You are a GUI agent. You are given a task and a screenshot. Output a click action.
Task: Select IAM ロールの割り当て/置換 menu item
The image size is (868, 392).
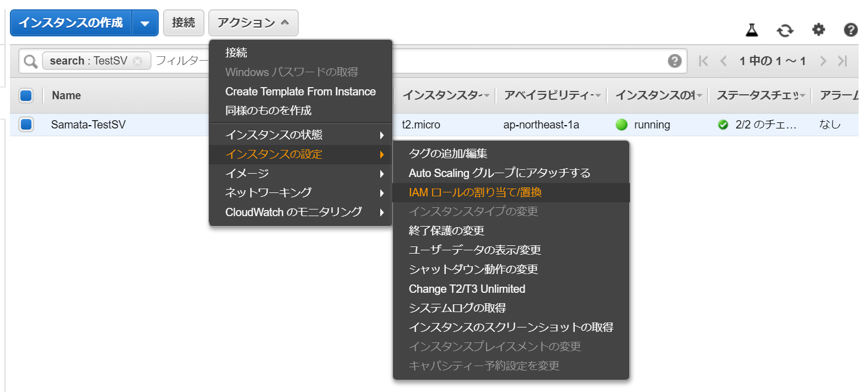(x=475, y=192)
